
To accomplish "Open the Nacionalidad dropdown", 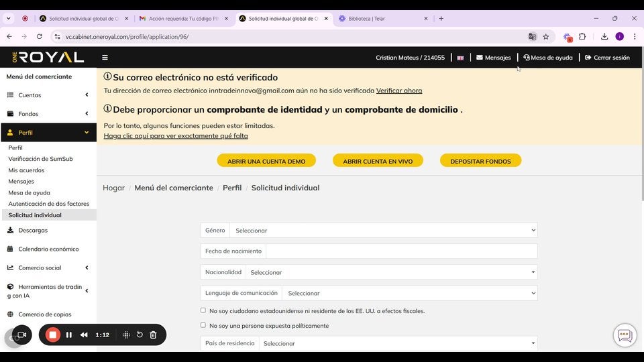I will click(391, 272).
